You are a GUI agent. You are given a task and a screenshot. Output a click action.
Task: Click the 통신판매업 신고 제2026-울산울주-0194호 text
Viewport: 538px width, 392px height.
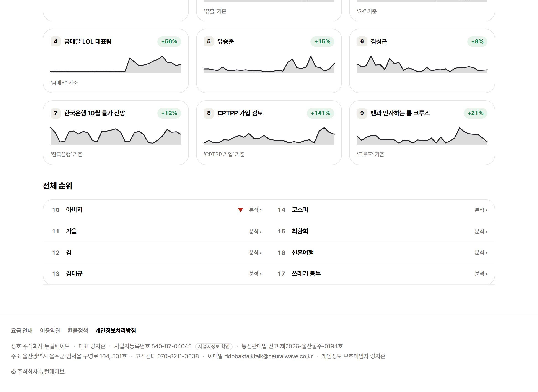point(292,346)
